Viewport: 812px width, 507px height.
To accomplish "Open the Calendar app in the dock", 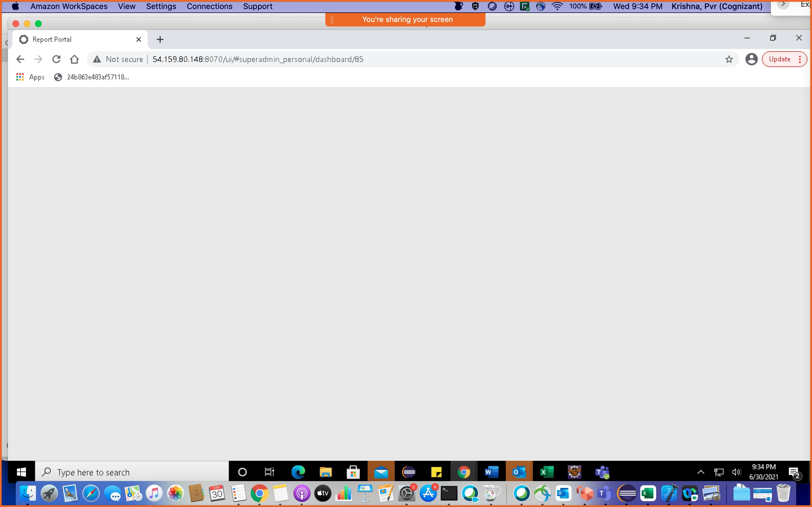I will pos(217,493).
